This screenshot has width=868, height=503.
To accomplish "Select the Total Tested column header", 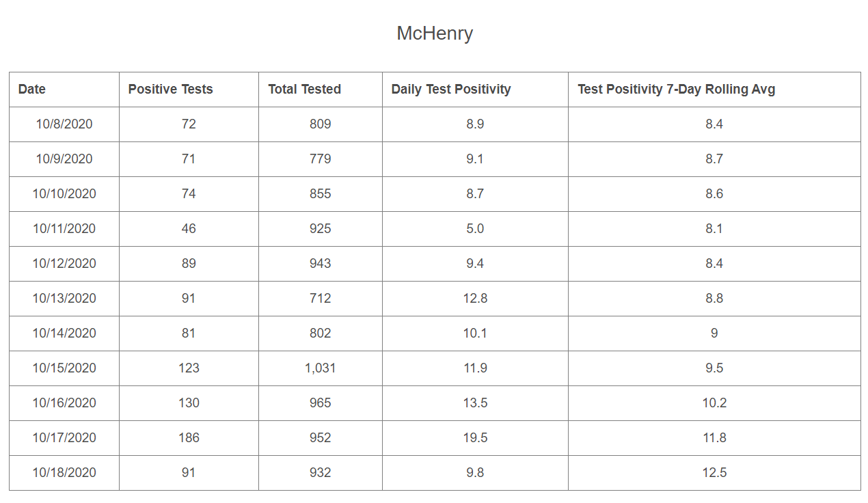I will (304, 89).
